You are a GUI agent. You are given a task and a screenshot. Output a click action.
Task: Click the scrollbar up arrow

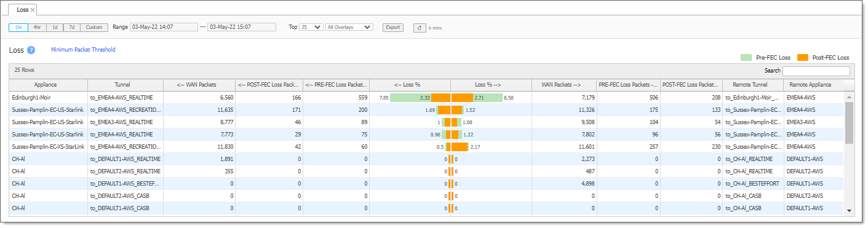pos(850,97)
